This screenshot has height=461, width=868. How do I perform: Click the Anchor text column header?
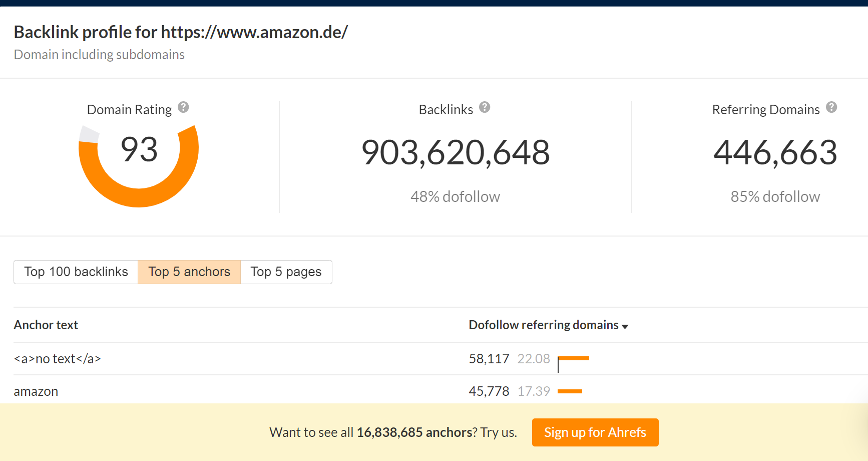[46, 325]
